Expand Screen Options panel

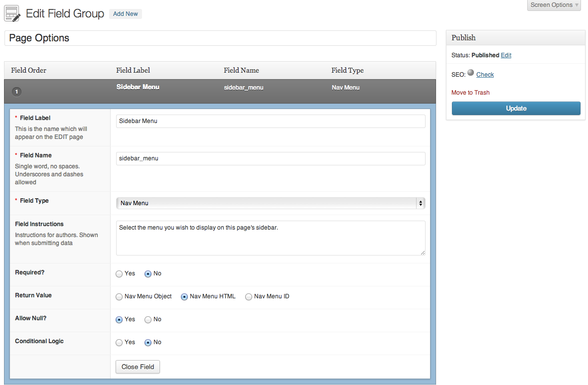[554, 5]
